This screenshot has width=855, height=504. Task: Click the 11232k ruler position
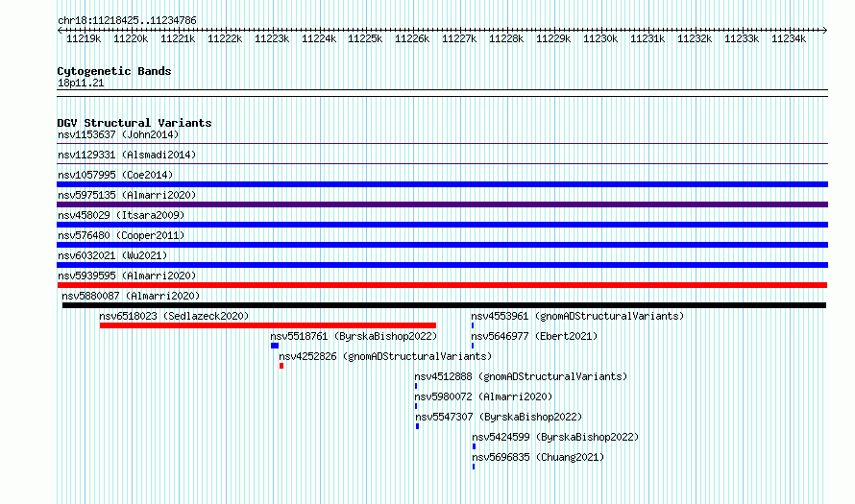point(695,38)
